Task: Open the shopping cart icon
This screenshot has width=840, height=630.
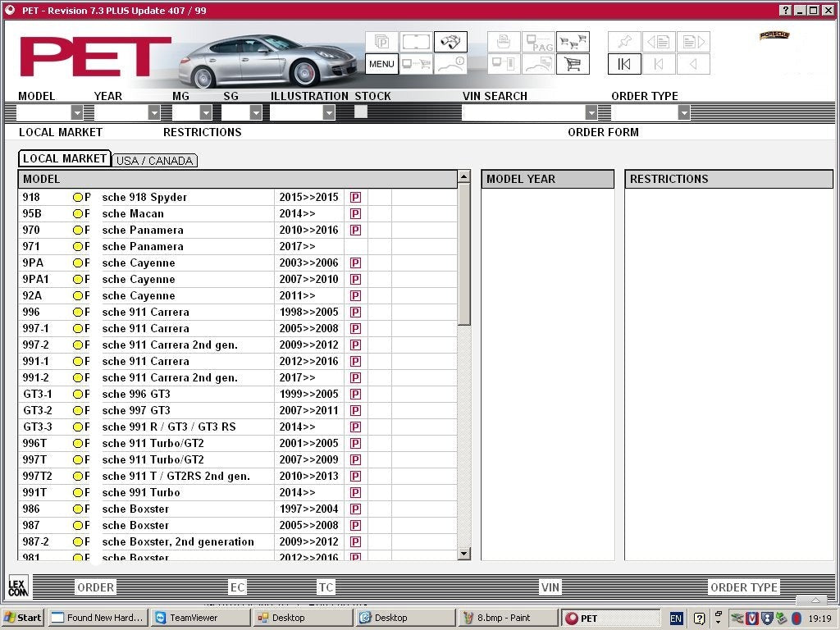Action: [x=573, y=64]
